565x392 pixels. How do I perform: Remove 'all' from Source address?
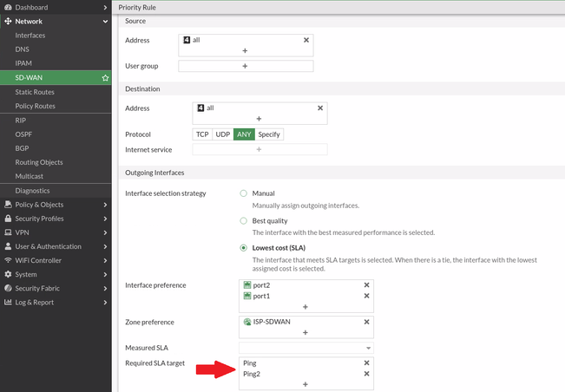[x=305, y=40]
